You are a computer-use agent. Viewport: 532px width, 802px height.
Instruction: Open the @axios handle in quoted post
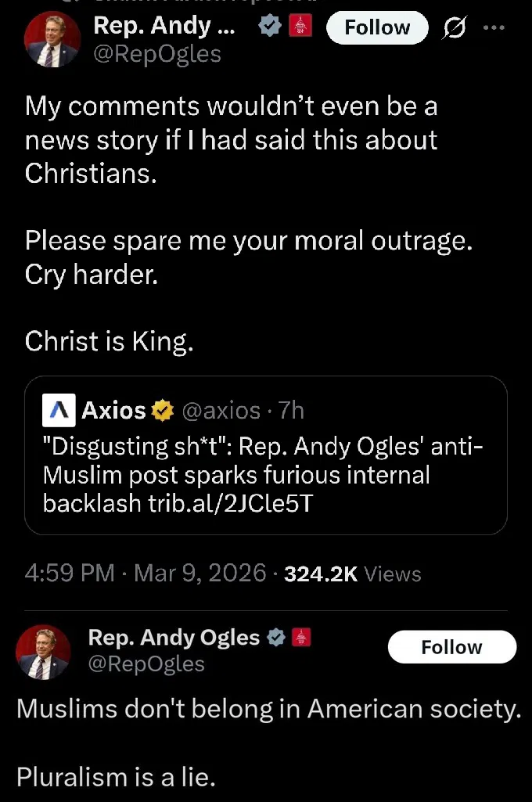point(221,410)
